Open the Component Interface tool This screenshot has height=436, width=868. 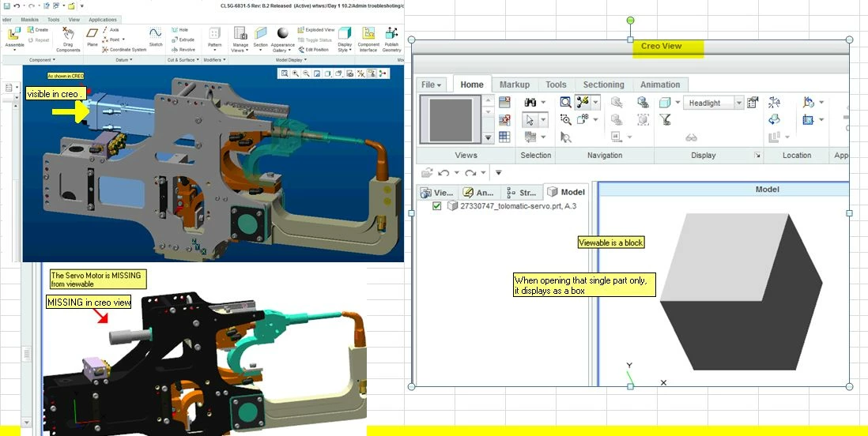(368, 39)
